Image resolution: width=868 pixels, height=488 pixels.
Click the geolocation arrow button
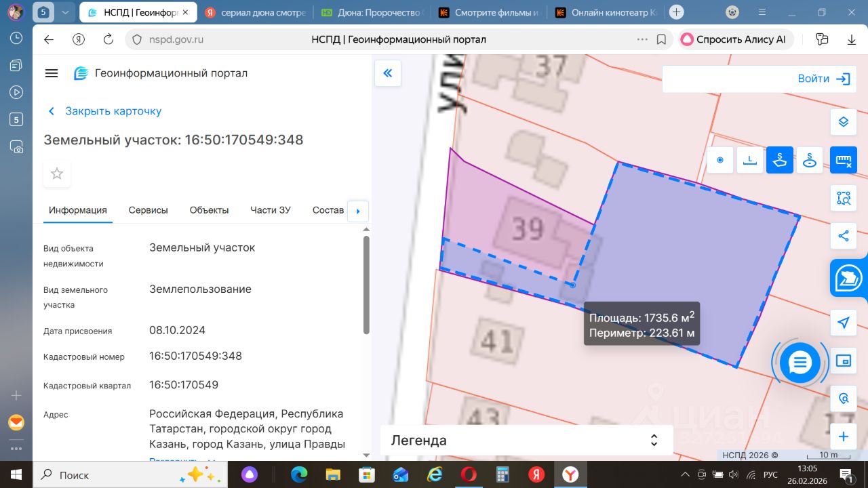844,323
